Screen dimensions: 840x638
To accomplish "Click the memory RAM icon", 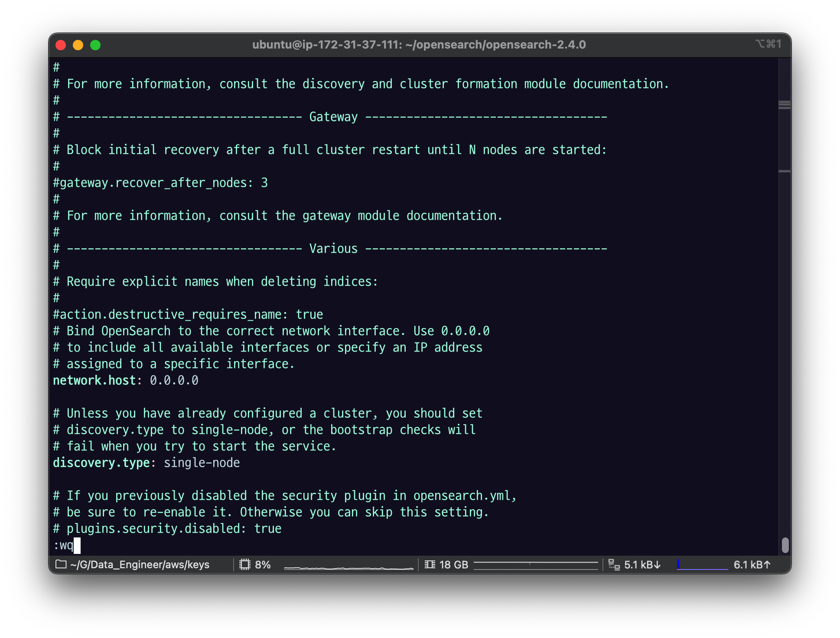I will [x=430, y=564].
